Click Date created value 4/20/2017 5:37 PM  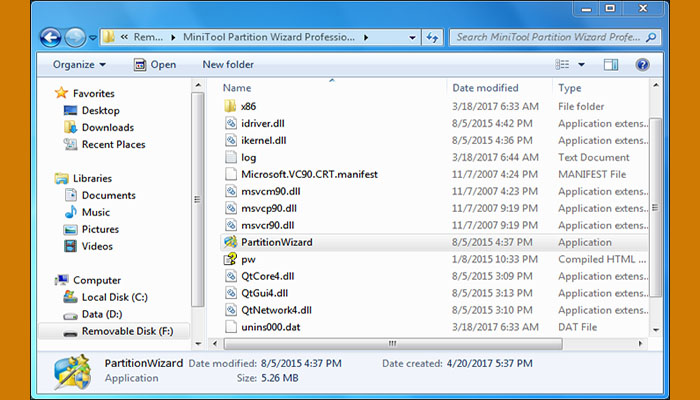pos(490,363)
